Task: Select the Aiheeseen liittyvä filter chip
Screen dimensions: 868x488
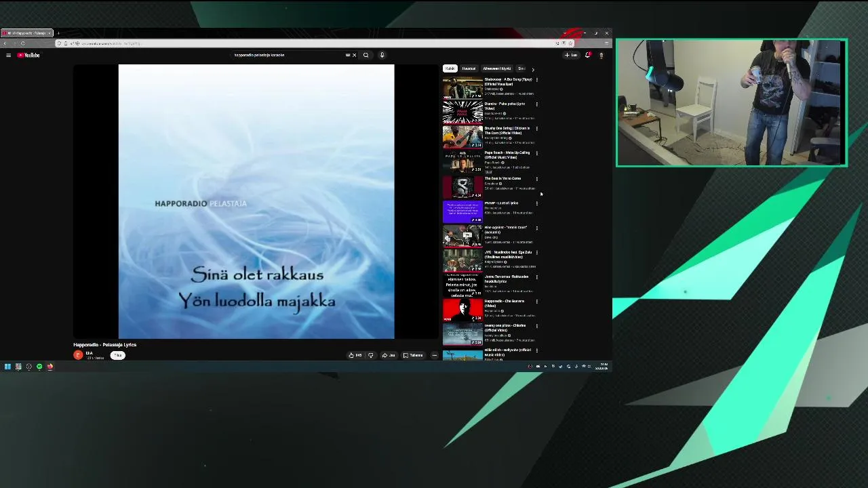Action: tap(496, 68)
